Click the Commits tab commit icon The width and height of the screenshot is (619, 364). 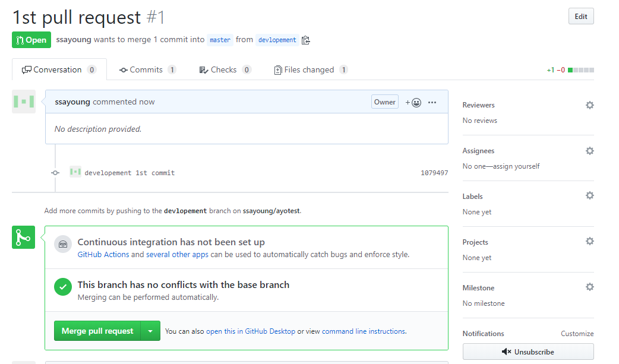coord(123,70)
